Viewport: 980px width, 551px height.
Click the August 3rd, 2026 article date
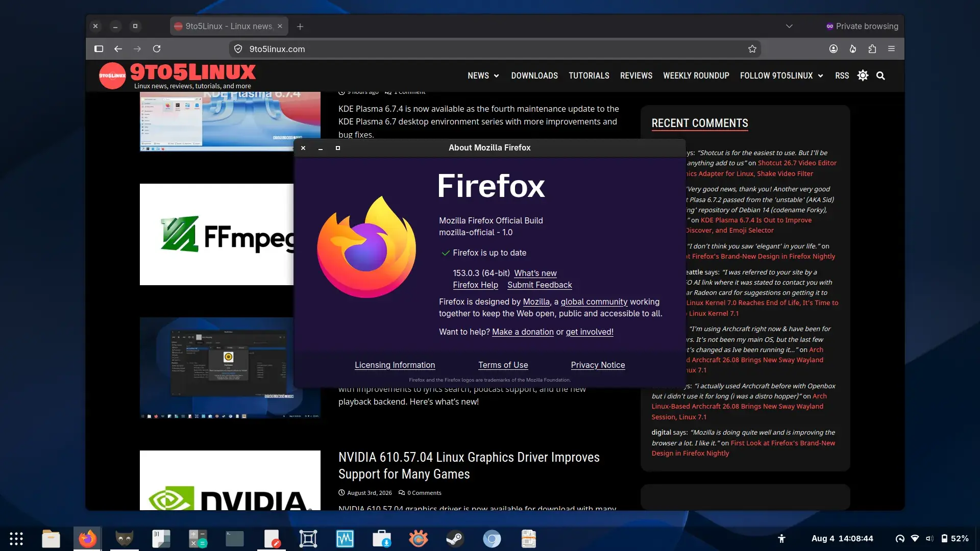(365, 493)
